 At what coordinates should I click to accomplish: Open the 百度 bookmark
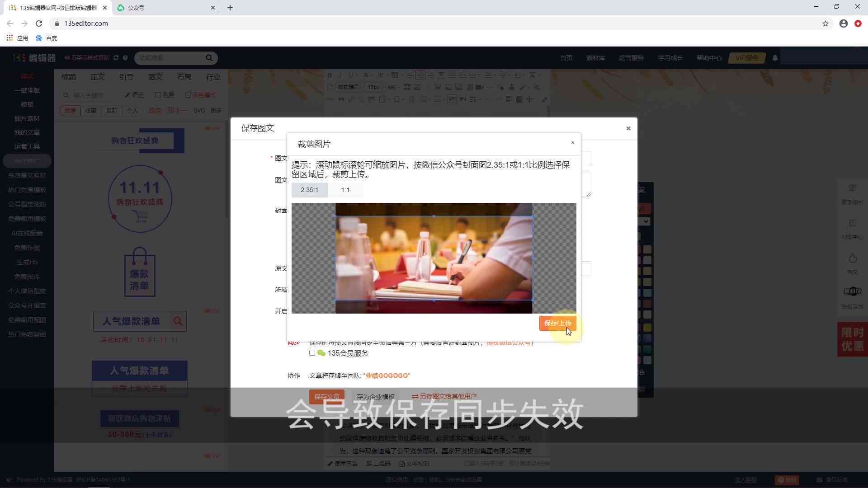click(x=47, y=38)
